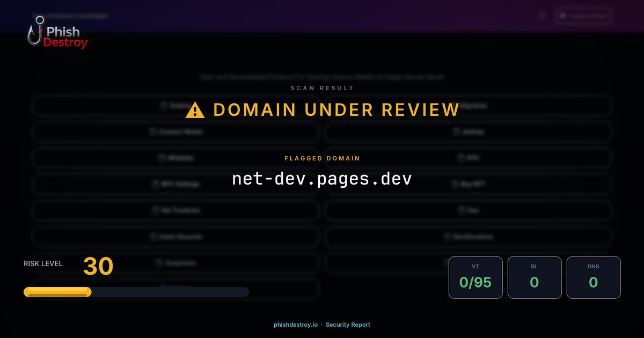
Task: Click the warning triangle beside DOMAIN UNDER REVIEW
Action: (x=195, y=111)
